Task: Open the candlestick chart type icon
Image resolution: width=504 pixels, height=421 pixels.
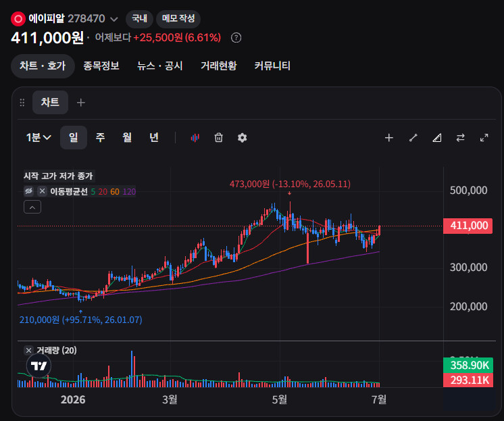Action: click(195, 138)
